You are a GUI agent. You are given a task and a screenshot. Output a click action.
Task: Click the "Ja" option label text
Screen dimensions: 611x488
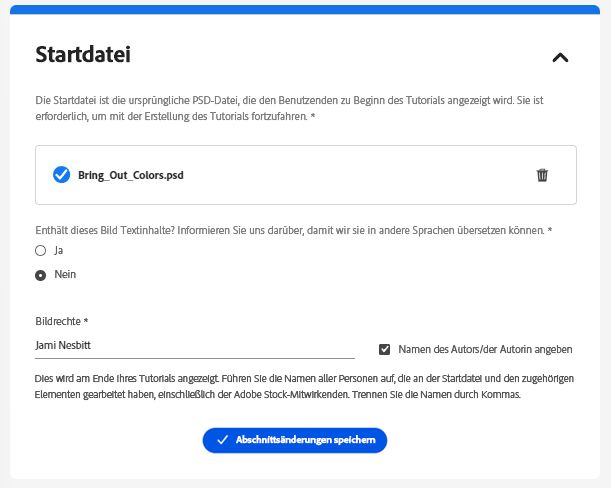59,250
